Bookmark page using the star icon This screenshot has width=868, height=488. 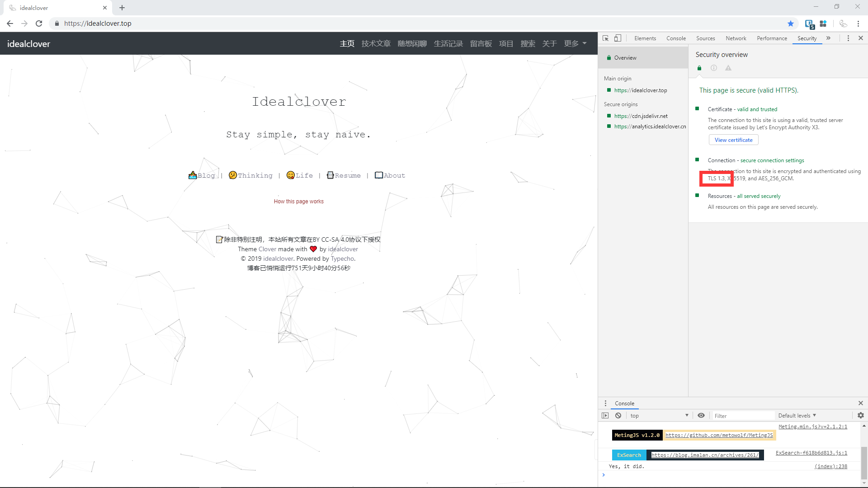point(791,23)
